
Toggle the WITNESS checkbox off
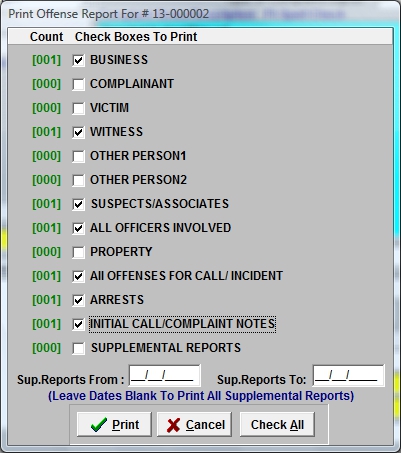pos(78,132)
